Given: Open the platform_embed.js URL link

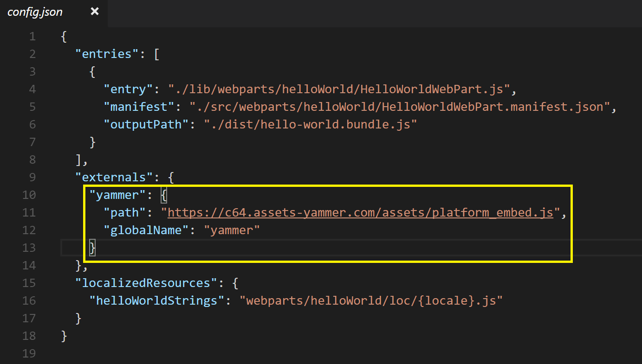Looking at the screenshot, I should click(x=361, y=212).
